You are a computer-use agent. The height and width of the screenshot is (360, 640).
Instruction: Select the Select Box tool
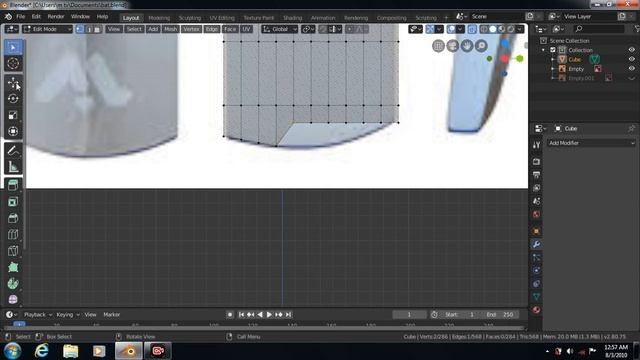pyautogui.click(x=13, y=47)
